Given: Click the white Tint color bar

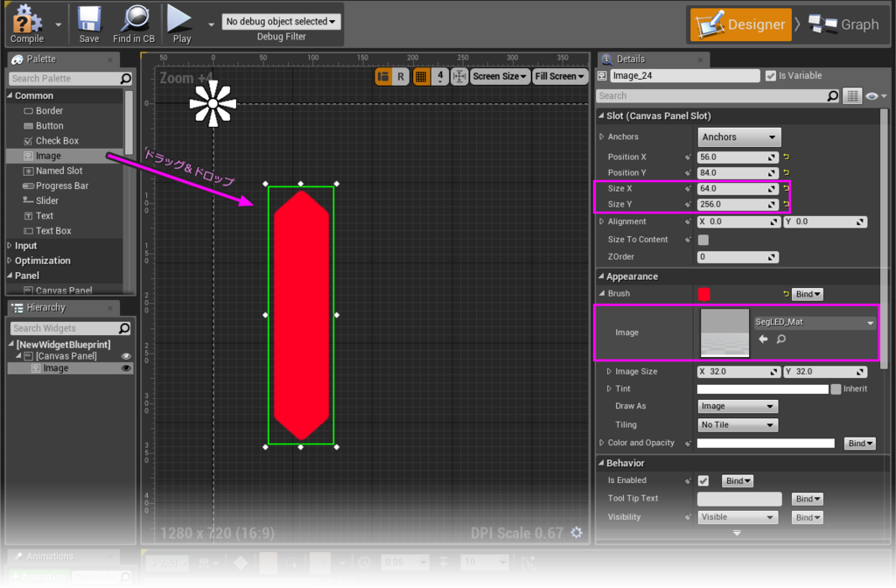Looking at the screenshot, I should pyautogui.click(x=762, y=389).
